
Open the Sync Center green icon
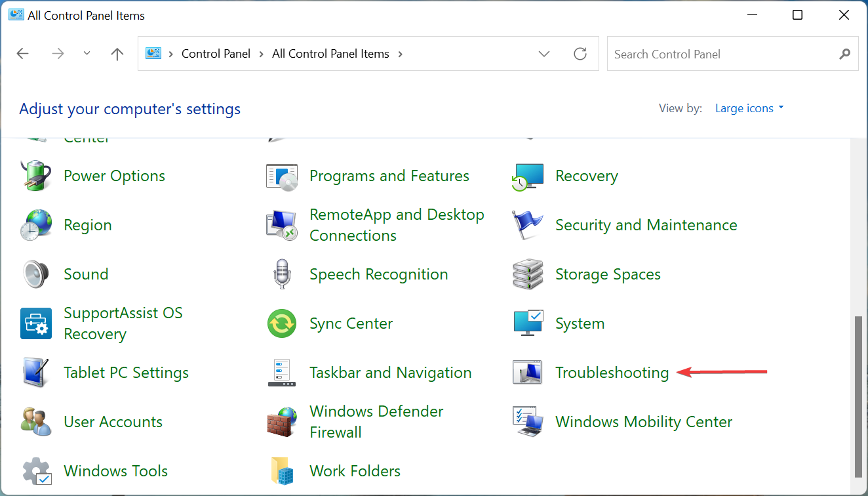coord(282,323)
